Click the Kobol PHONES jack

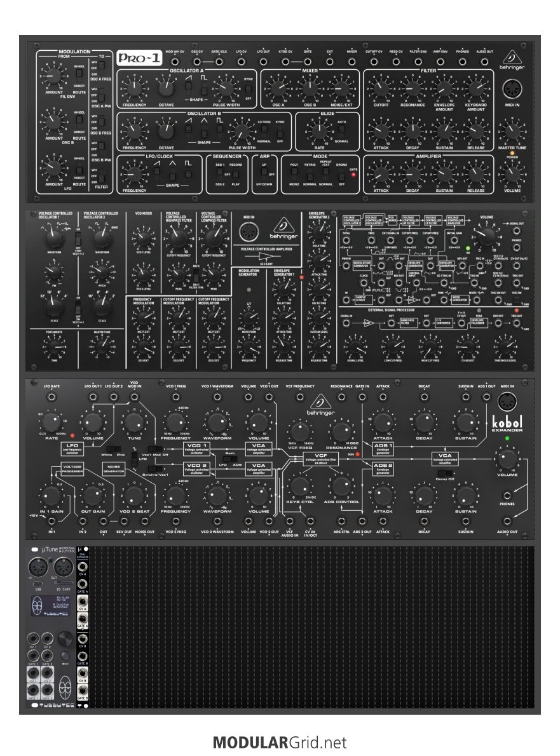(507, 495)
